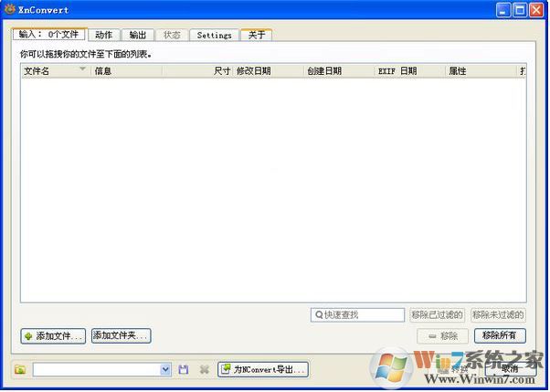Click the 信息 column header
This screenshot has height=392, width=550.
[x=127, y=71]
